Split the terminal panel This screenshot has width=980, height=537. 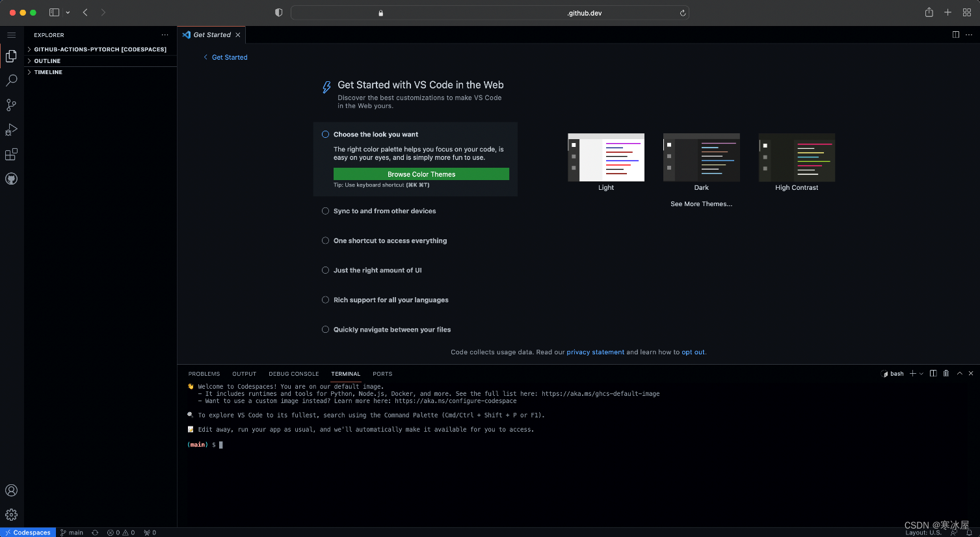(x=933, y=373)
